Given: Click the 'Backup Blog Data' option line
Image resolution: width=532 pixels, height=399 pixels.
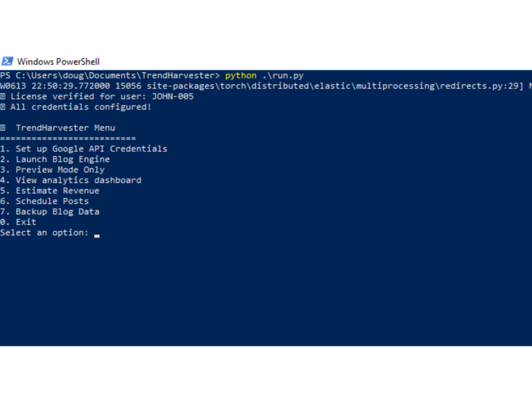Looking at the screenshot, I should (50, 212).
